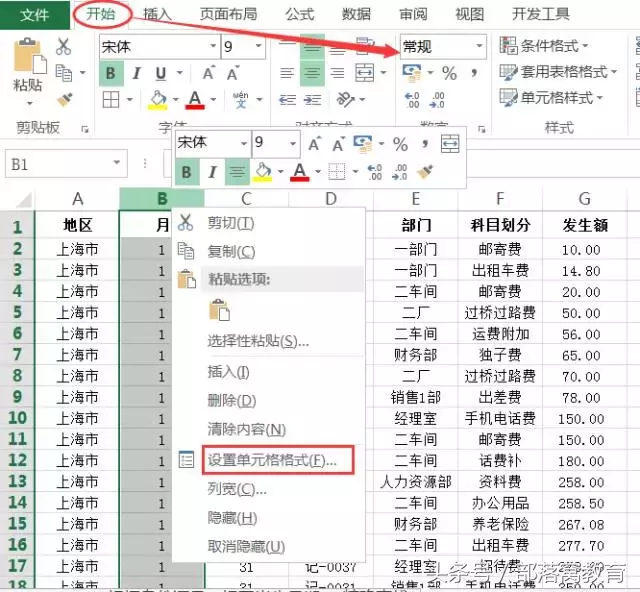Apply yellow fill color in ribbon

(158, 100)
